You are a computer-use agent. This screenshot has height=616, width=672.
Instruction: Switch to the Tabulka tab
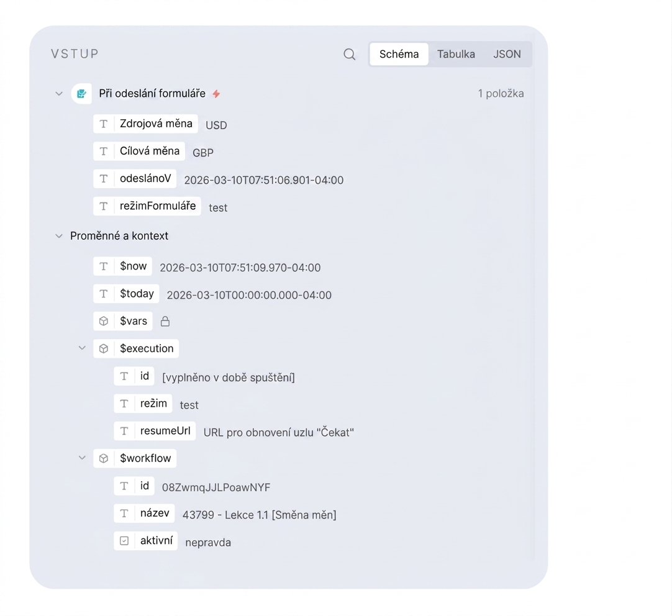(x=456, y=54)
